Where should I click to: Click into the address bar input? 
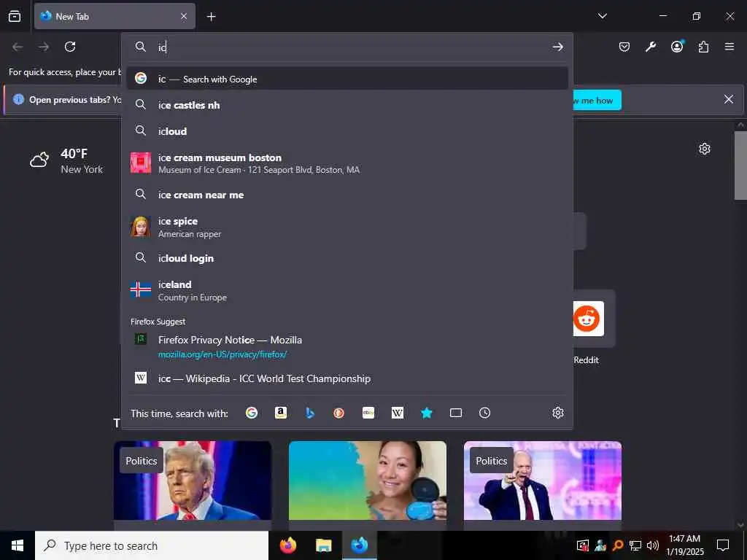click(352, 47)
